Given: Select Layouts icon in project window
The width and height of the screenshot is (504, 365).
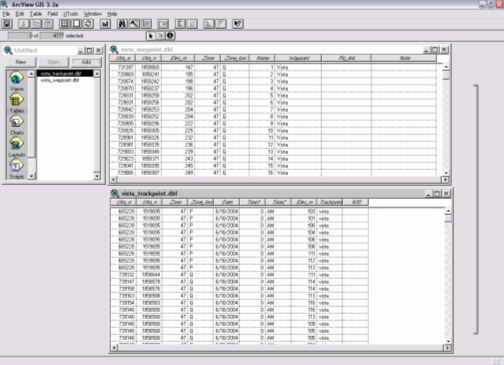Looking at the screenshot, I should (x=17, y=147).
